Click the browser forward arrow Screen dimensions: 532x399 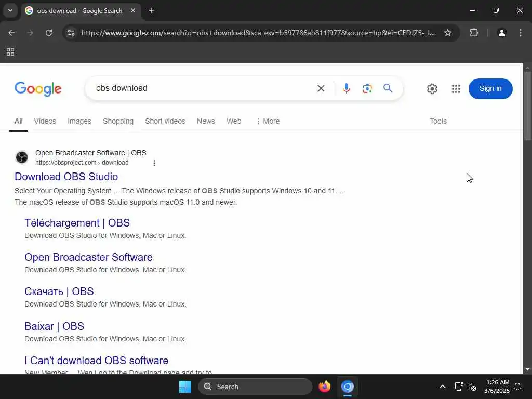pos(30,33)
